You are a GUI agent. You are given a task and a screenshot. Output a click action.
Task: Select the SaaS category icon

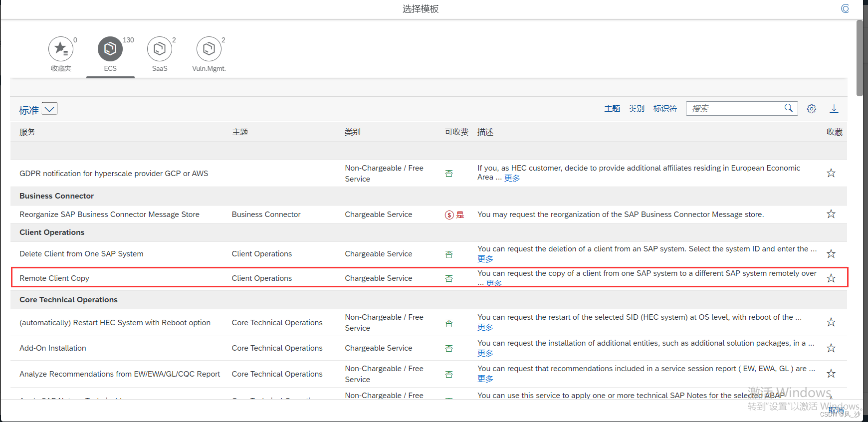(159, 49)
